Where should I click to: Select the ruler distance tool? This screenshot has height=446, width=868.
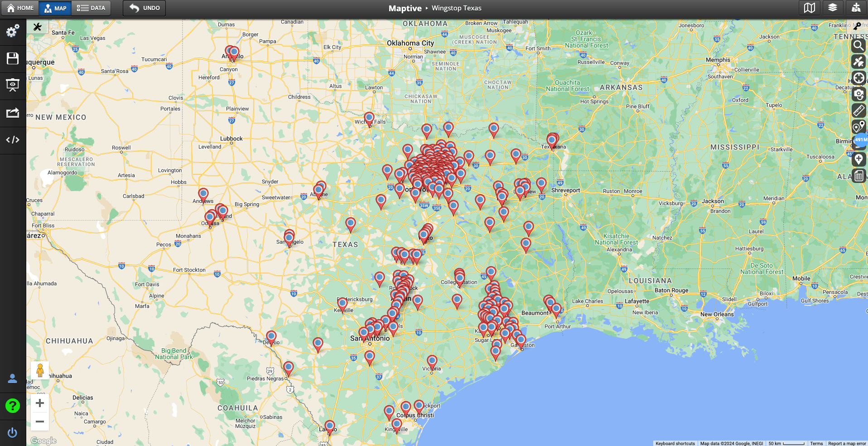(x=858, y=110)
